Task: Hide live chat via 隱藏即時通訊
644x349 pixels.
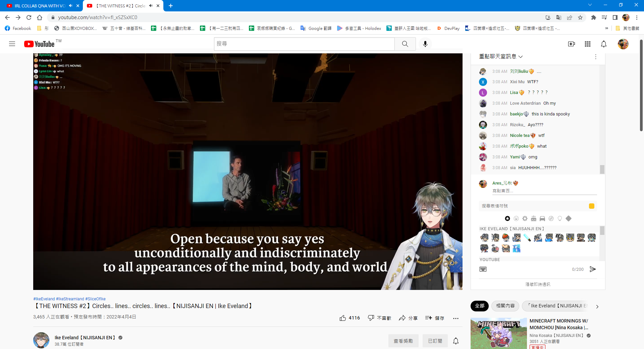Action: [538, 284]
